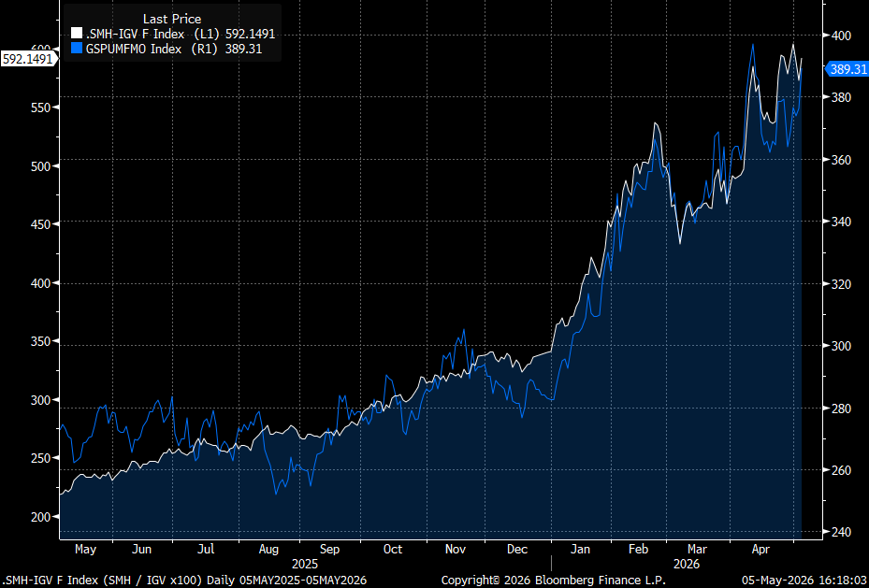
Task: Click the 400 label on left price axis
Action: tap(40, 283)
